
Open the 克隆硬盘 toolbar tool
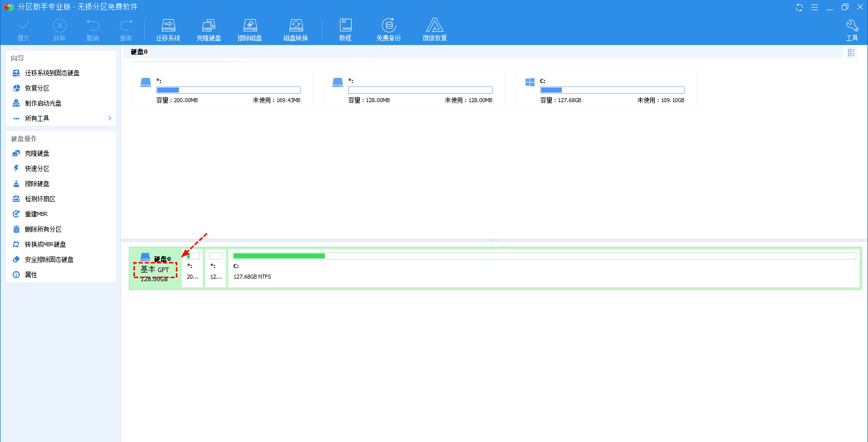tap(209, 30)
